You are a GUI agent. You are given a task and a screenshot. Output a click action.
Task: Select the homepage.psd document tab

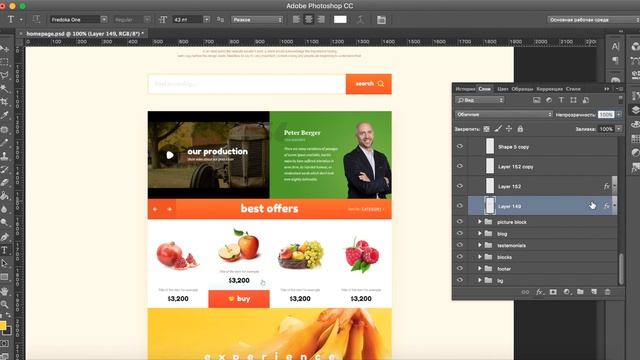click(x=85, y=33)
